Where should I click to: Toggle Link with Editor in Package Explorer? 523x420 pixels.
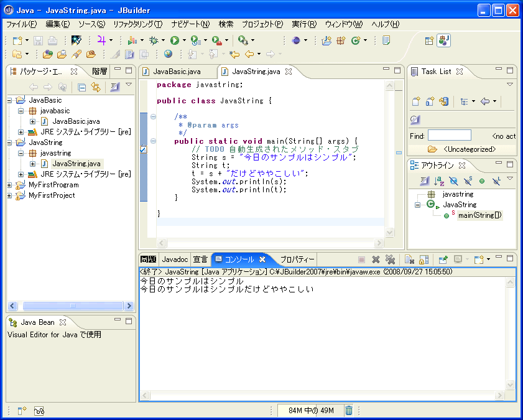[x=95, y=87]
